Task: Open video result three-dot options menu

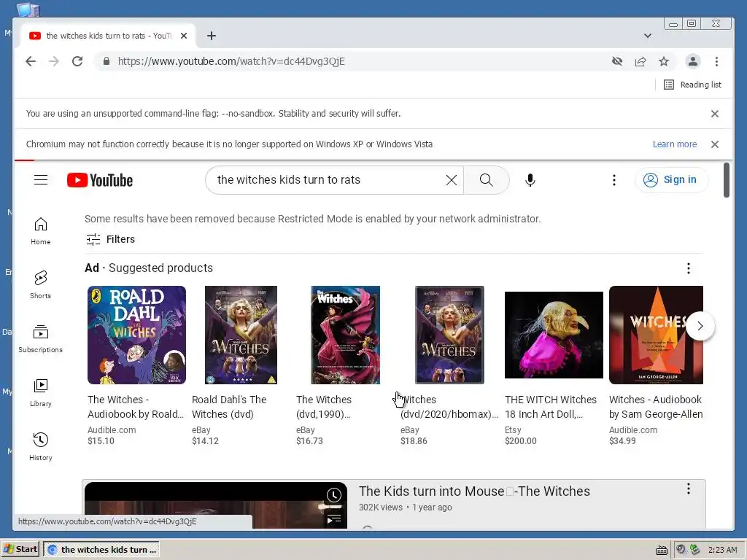Action: [x=689, y=489]
